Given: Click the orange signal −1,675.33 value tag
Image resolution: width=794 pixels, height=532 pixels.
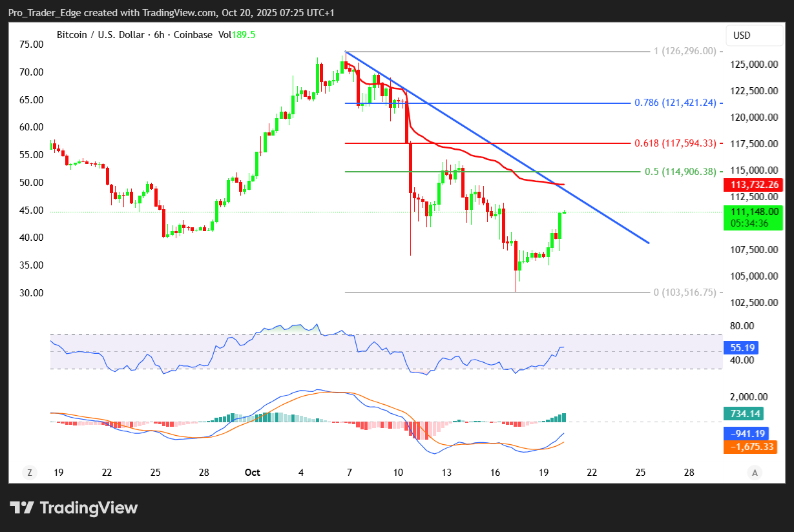Looking at the screenshot, I should 749,447.
